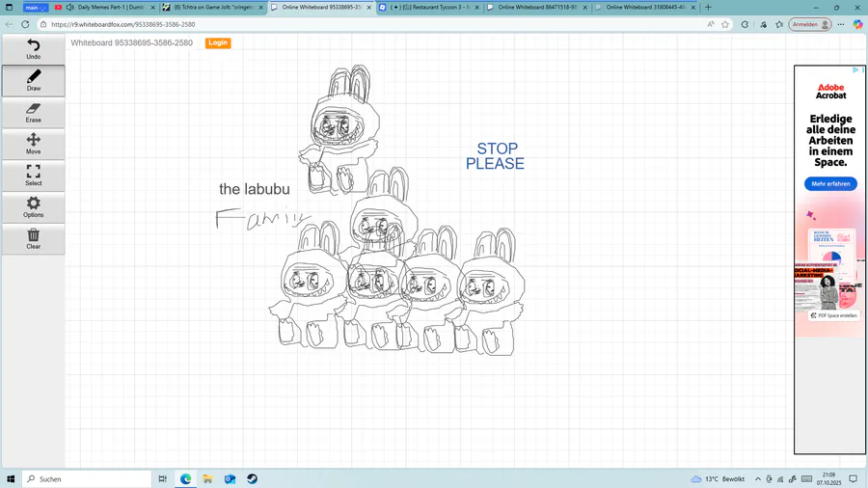The image size is (868, 488).
Task: Open the favorites list icon
Action: 779,24
